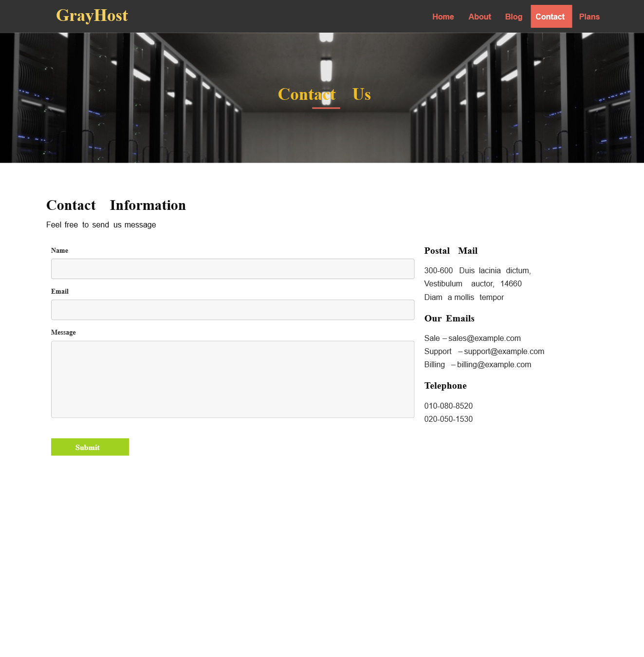Click the phone number 010-080-8520

[x=448, y=406]
